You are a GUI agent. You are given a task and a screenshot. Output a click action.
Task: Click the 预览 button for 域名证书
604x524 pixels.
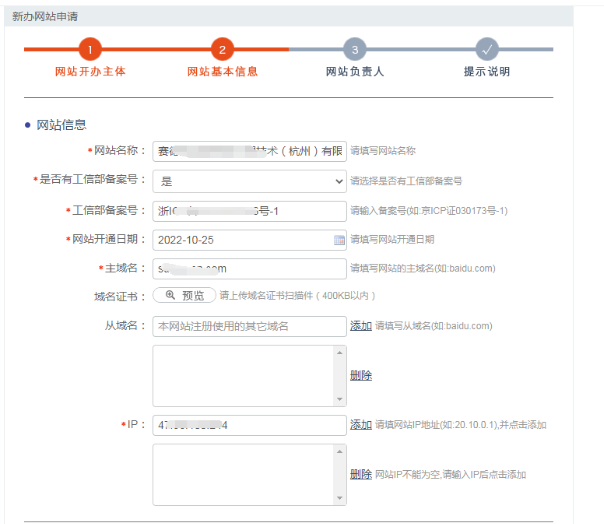185,296
